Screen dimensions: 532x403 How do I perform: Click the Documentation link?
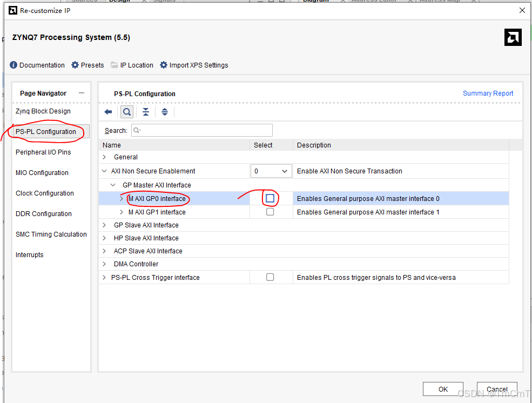coord(42,65)
